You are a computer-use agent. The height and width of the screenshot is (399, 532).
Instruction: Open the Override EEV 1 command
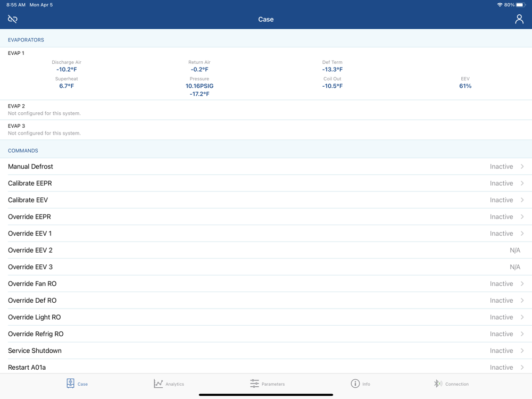coord(266,234)
